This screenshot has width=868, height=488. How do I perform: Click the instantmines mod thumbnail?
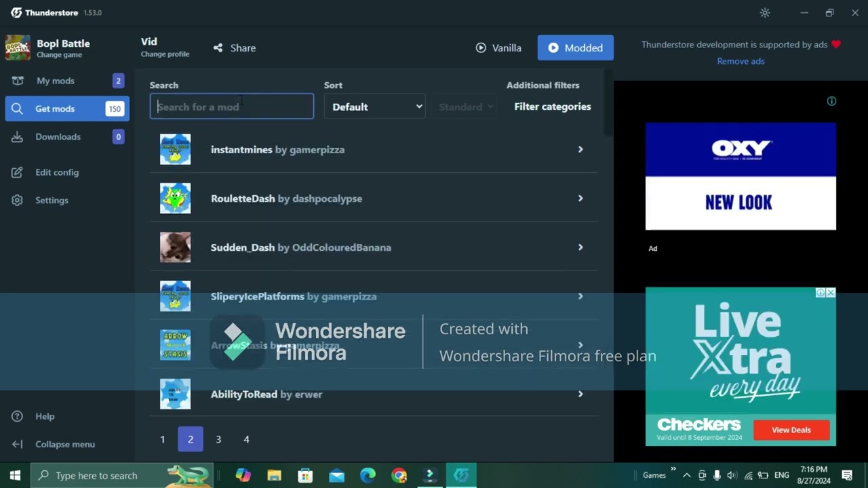click(x=175, y=150)
